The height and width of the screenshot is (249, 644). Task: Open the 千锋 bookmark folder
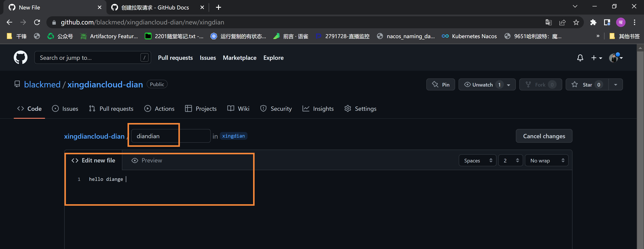click(17, 36)
